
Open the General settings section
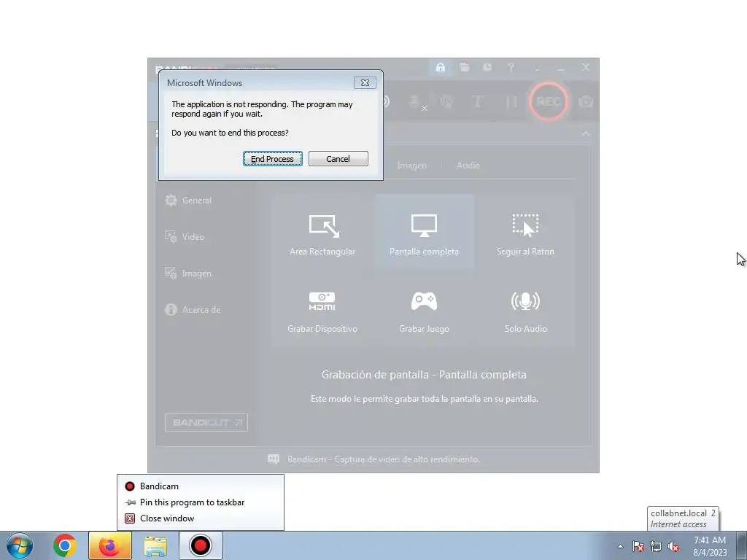click(x=188, y=201)
